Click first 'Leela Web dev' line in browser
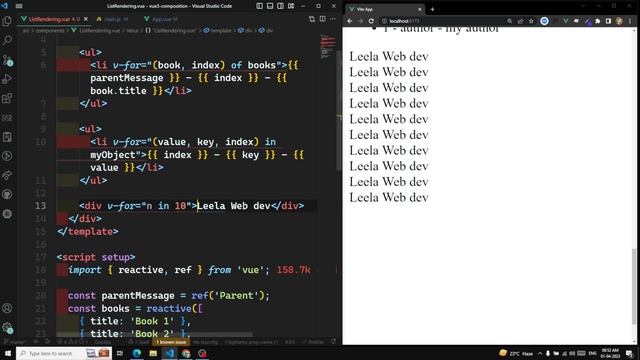The image size is (640, 360). click(389, 56)
